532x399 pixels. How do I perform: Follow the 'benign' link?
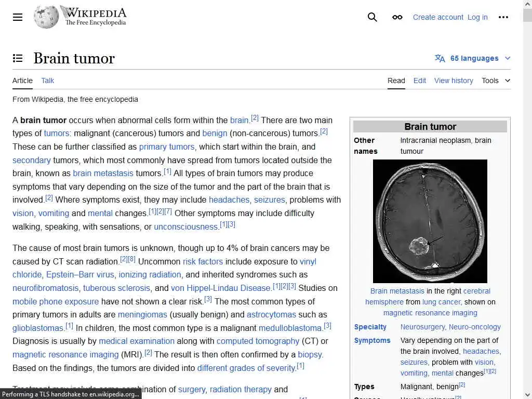click(x=215, y=134)
